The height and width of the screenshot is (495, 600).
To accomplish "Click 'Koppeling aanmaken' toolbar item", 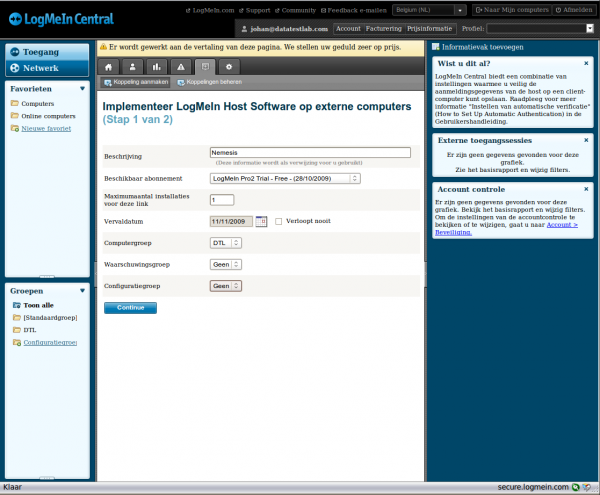I will pos(136,82).
